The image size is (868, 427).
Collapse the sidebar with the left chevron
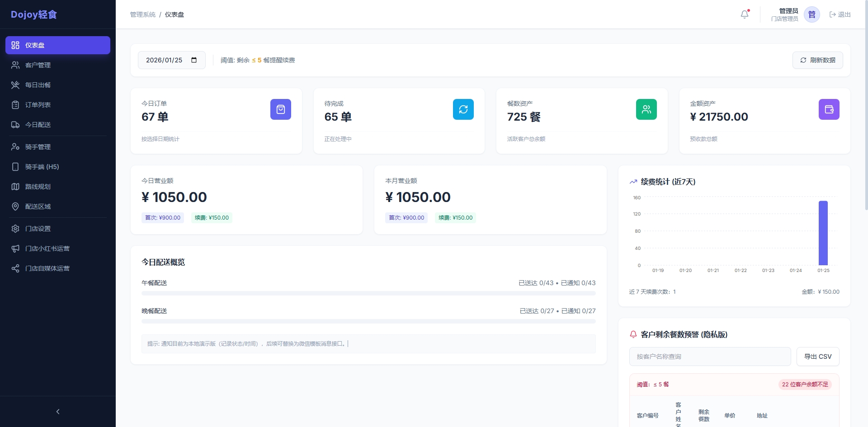(x=58, y=412)
